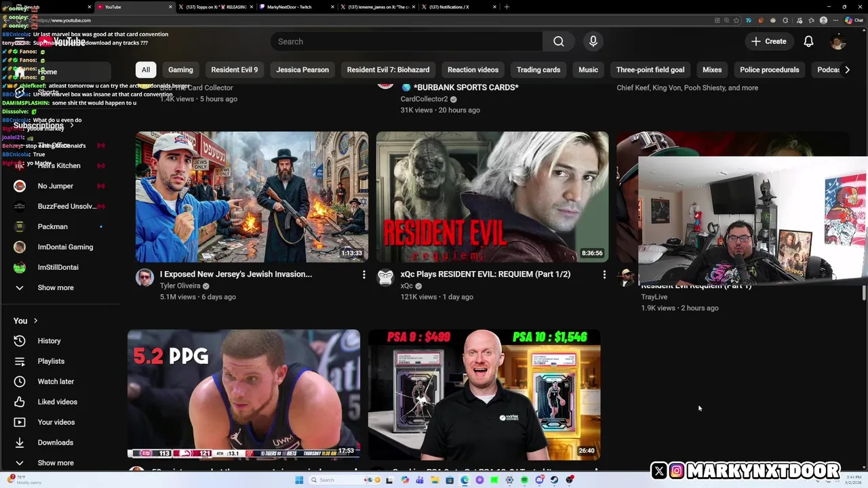868x488 pixels.
Task: Open Tyler Oliveira channel name link
Action: 180,286
